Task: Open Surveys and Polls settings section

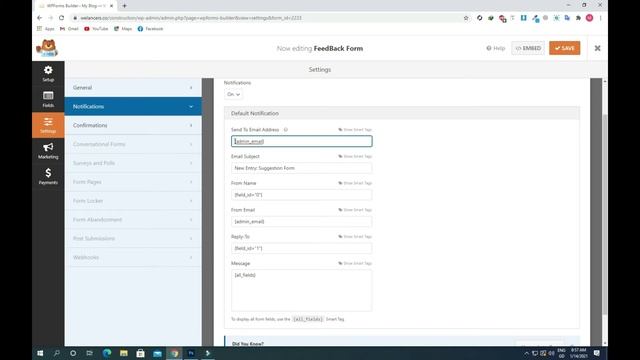Action: [133, 163]
